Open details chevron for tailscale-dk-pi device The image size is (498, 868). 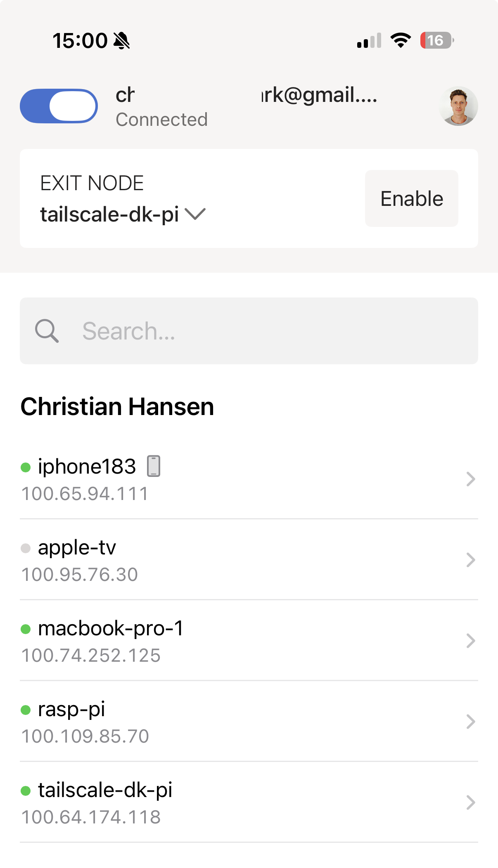[x=470, y=802]
